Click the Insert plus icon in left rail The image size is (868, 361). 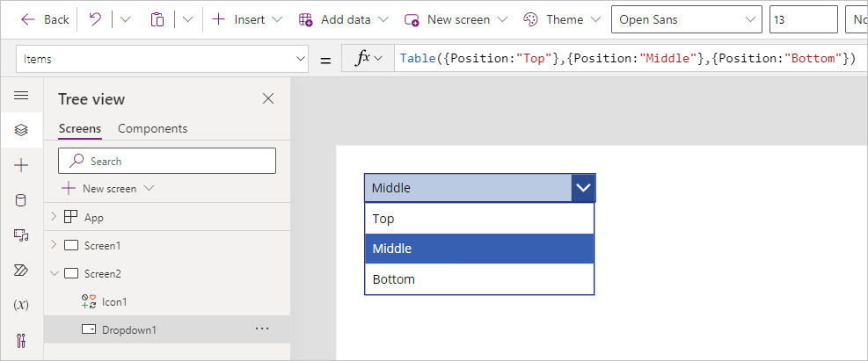point(21,165)
